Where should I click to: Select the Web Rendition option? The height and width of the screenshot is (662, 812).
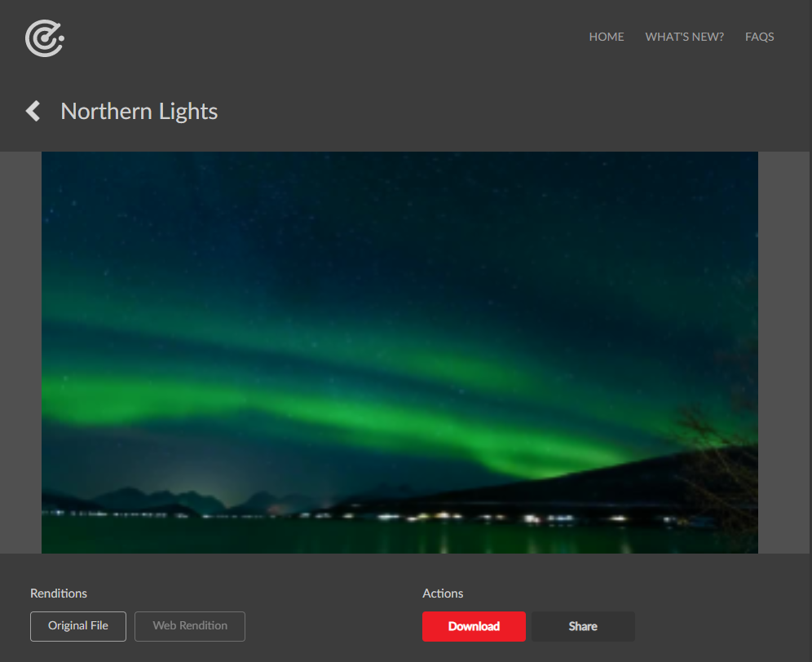[189, 626]
